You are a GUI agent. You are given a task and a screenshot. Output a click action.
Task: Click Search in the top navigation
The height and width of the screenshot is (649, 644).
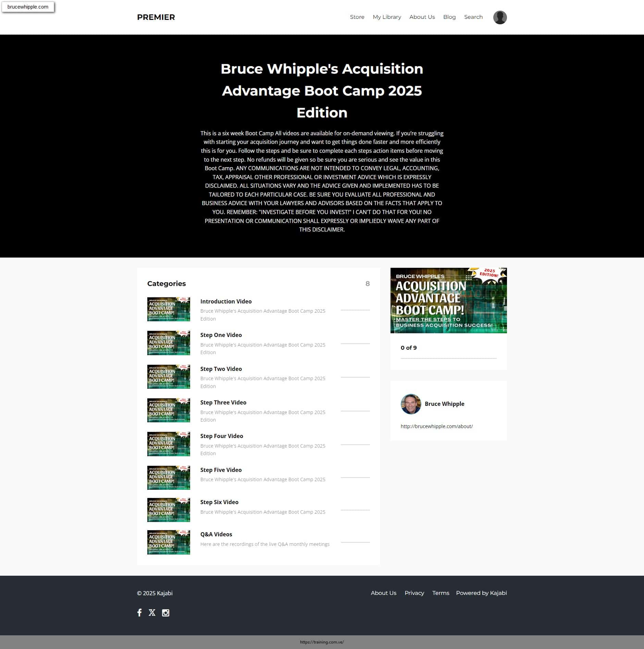(x=473, y=17)
